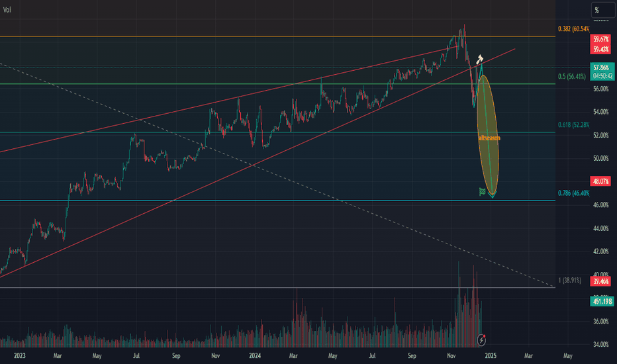Image resolution: width=617 pixels, height=364 pixels.
Task: Toggle the percent scale button
Action: 602,10
